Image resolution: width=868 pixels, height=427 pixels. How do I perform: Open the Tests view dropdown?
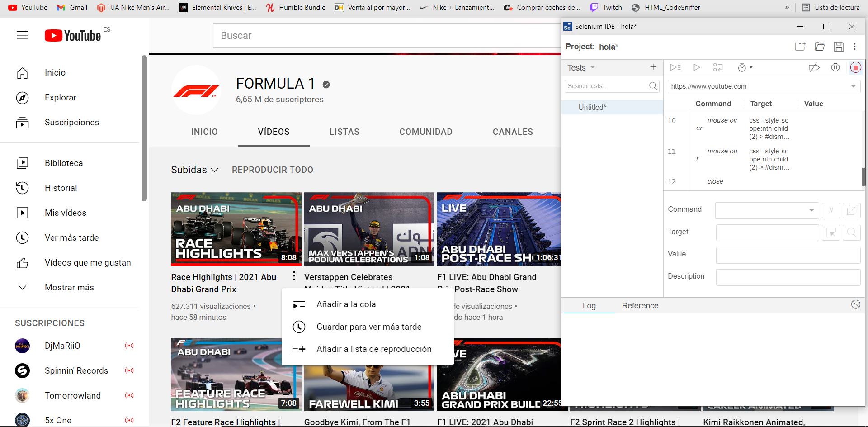click(581, 68)
